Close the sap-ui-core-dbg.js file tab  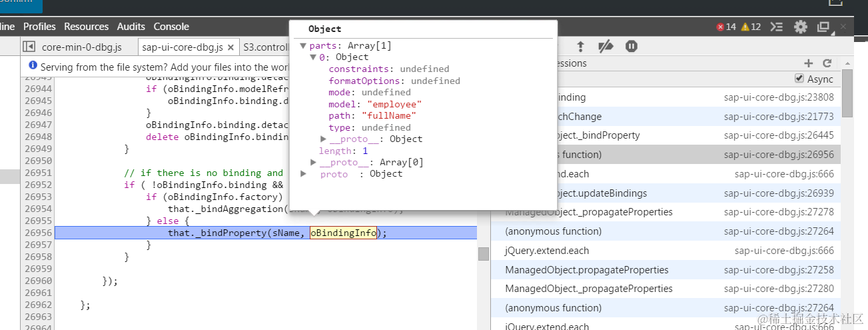[x=231, y=47]
